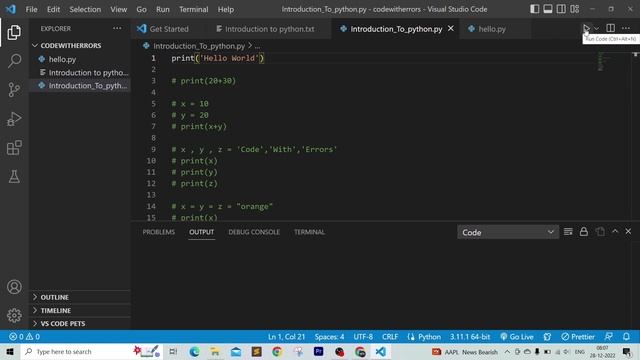The height and width of the screenshot is (360, 640).
Task: Open the File menu
Action: pos(31,9)
